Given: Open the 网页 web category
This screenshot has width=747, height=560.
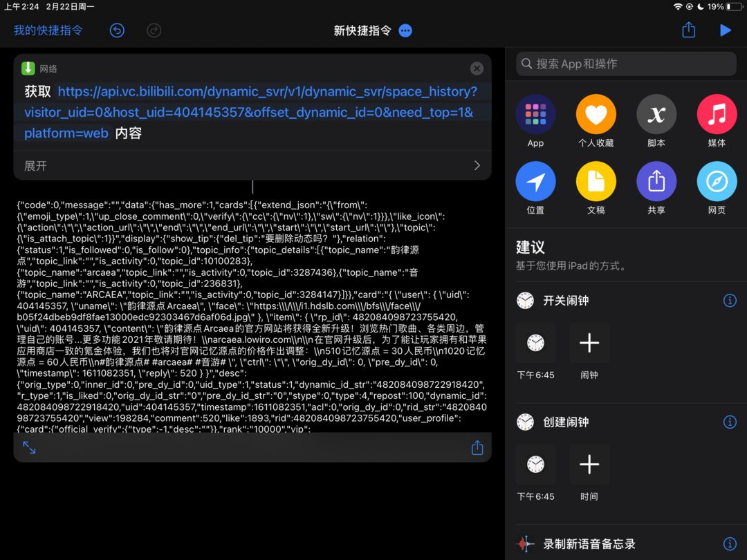Looking at the screenshot, I should coord(717,189).
